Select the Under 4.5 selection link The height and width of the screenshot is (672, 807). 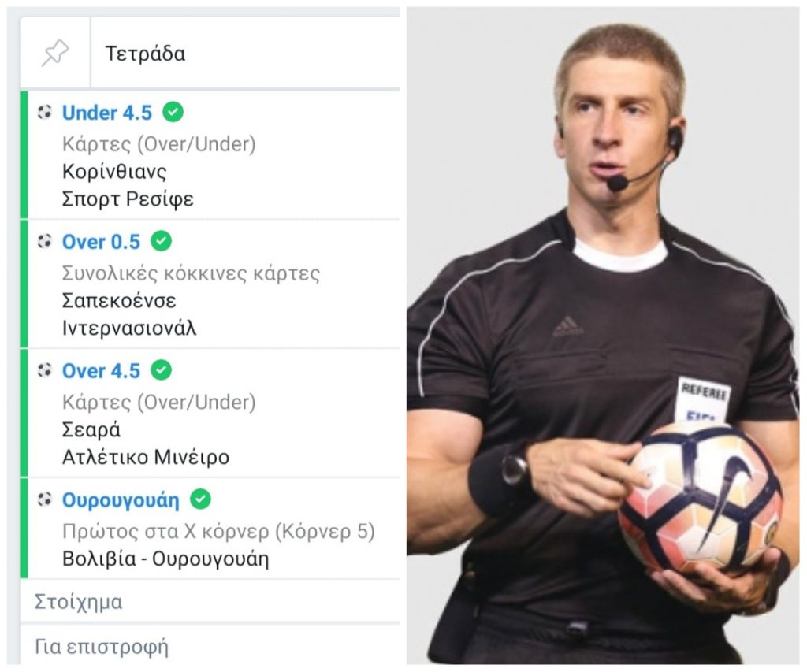click(107, 113)
